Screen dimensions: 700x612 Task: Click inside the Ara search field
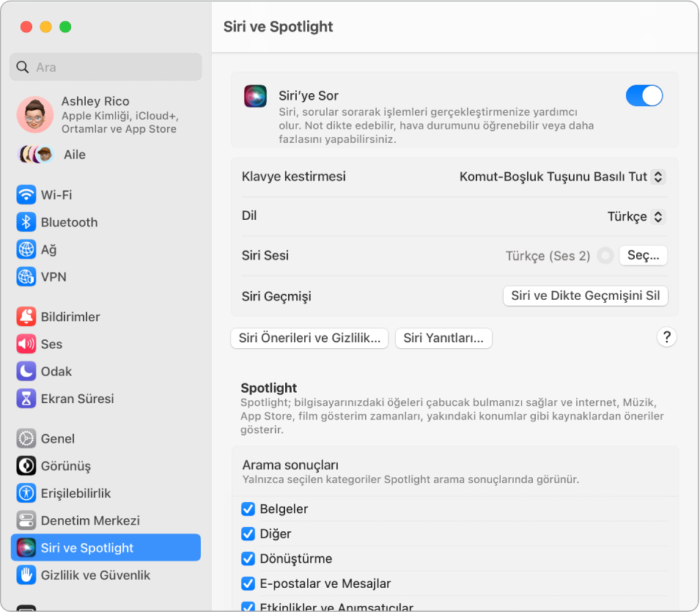coord(106,67)
